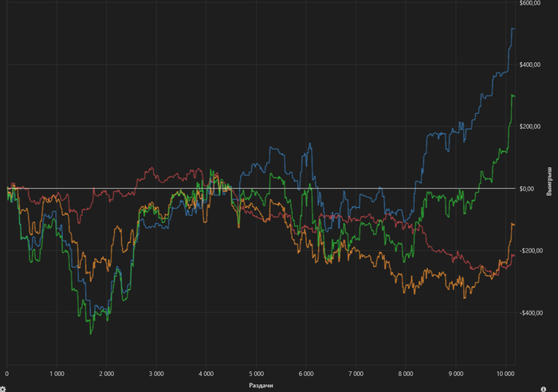Click the "7 000" x-axis label

click(356, 374)
